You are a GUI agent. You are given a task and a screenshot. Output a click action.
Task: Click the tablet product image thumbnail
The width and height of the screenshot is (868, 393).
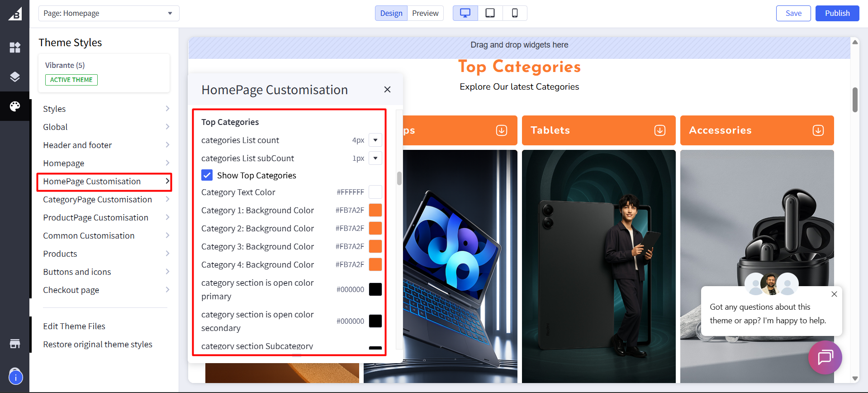pos(598,266)
